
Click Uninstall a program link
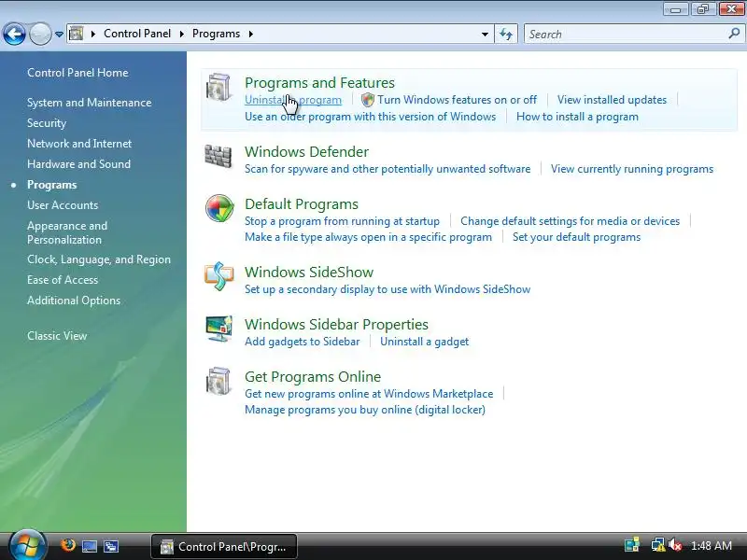[293, 100]
